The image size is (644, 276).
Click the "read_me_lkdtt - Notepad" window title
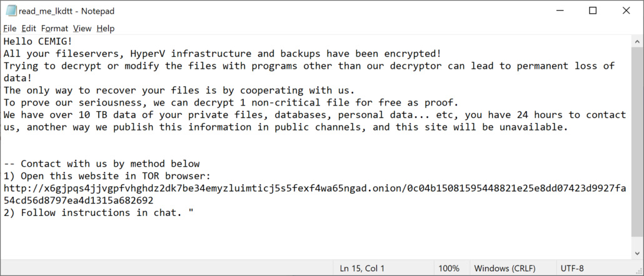pyautogui.click(x=66, y=11)
